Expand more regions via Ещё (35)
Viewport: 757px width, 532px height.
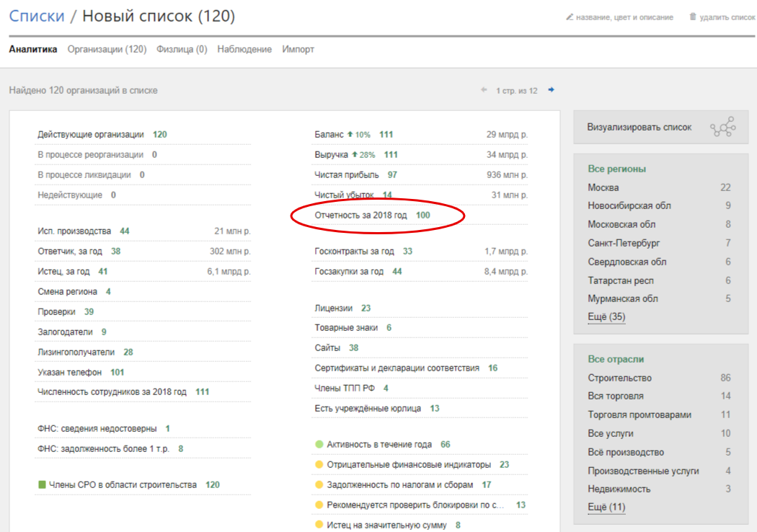[606, 316]
